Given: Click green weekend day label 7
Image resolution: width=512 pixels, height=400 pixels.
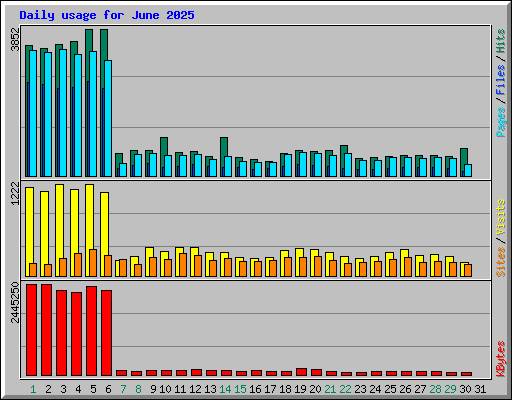Looking at the screenshot, I should click(x=123, y=389).
